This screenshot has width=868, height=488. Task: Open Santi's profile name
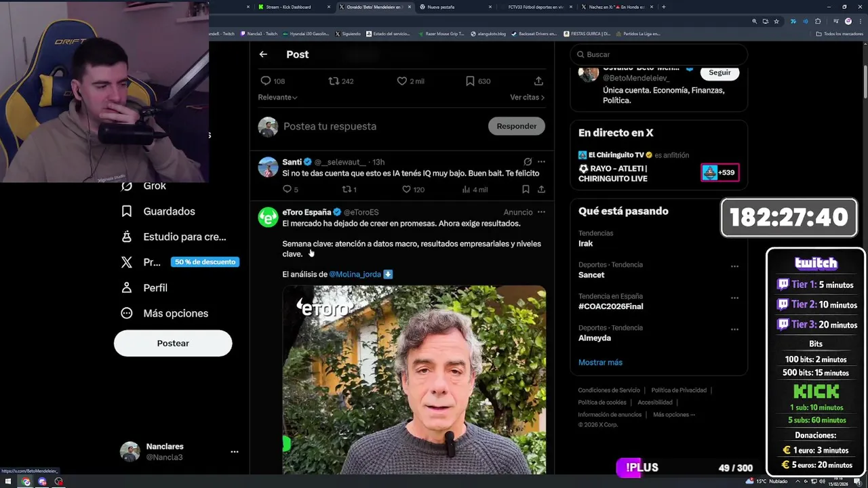tap(292, 162)
